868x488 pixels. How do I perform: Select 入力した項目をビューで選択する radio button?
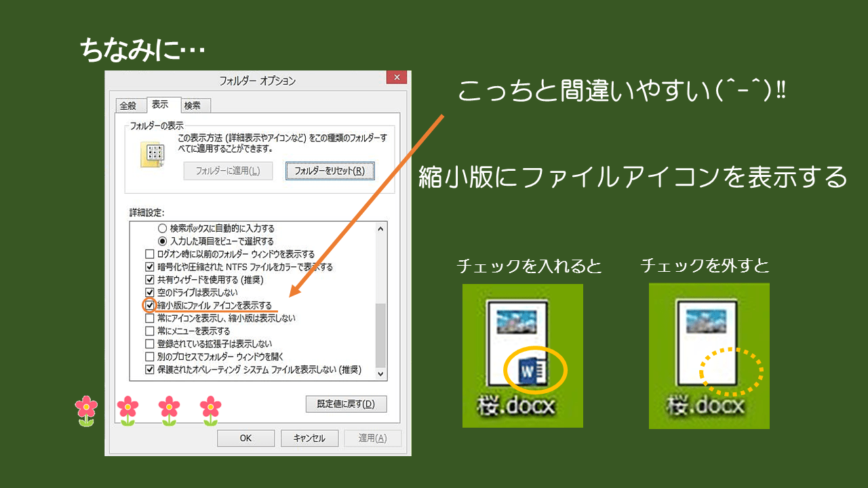[162, 240]
